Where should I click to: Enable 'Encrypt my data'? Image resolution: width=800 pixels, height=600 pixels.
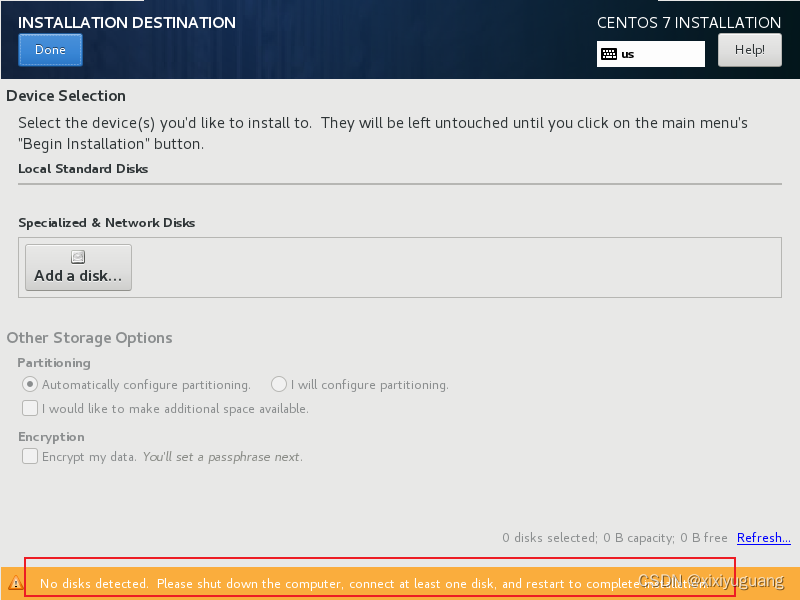[x=30, y=456]
